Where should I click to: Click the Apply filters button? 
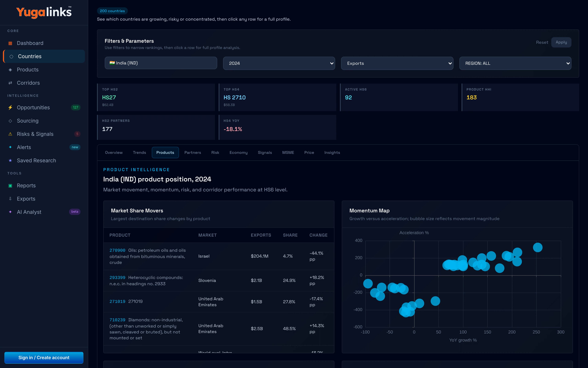click(561, 42)
